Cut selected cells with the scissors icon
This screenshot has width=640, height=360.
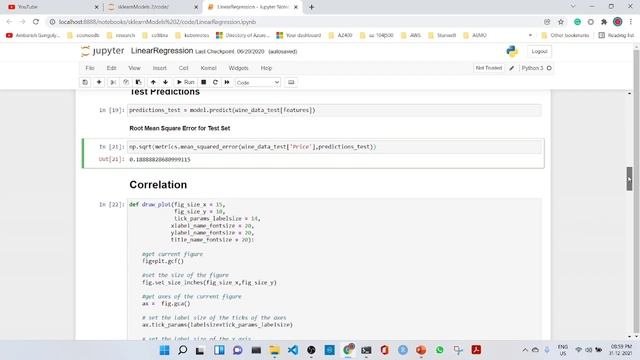pyautogui.click(x=113, y=82)
